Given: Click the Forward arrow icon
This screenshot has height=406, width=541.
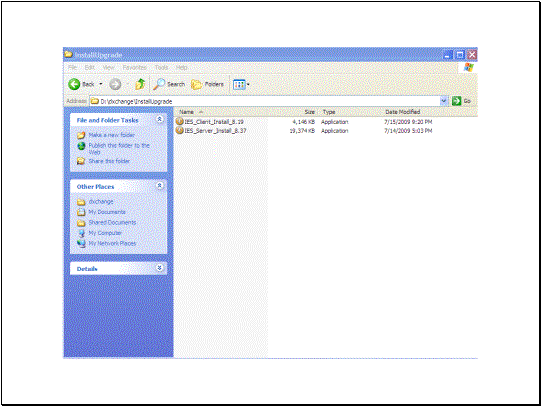Looking at the screenshot, I should [x=115, y=84].
